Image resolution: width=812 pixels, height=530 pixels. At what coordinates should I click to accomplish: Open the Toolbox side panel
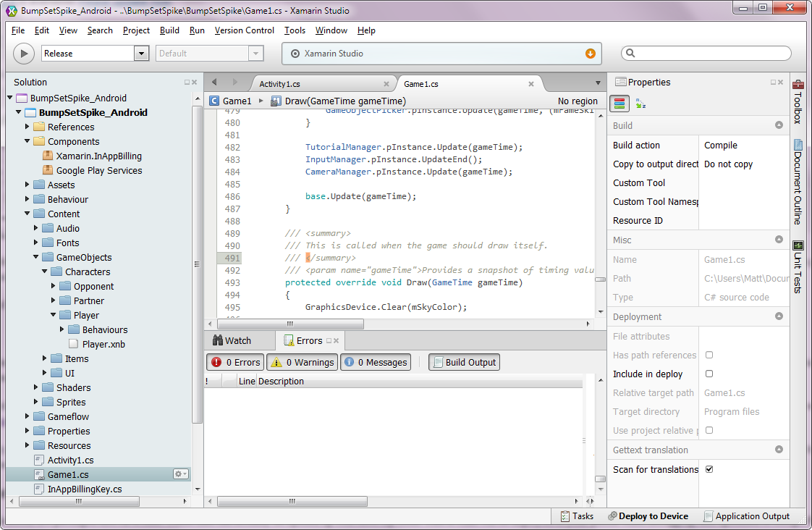[798, 102]
